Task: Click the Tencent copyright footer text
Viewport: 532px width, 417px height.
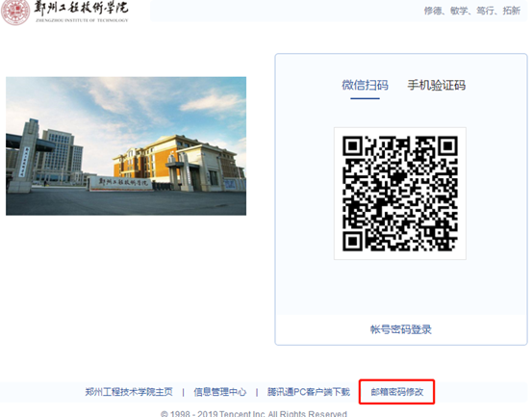Action: [254, 413]
